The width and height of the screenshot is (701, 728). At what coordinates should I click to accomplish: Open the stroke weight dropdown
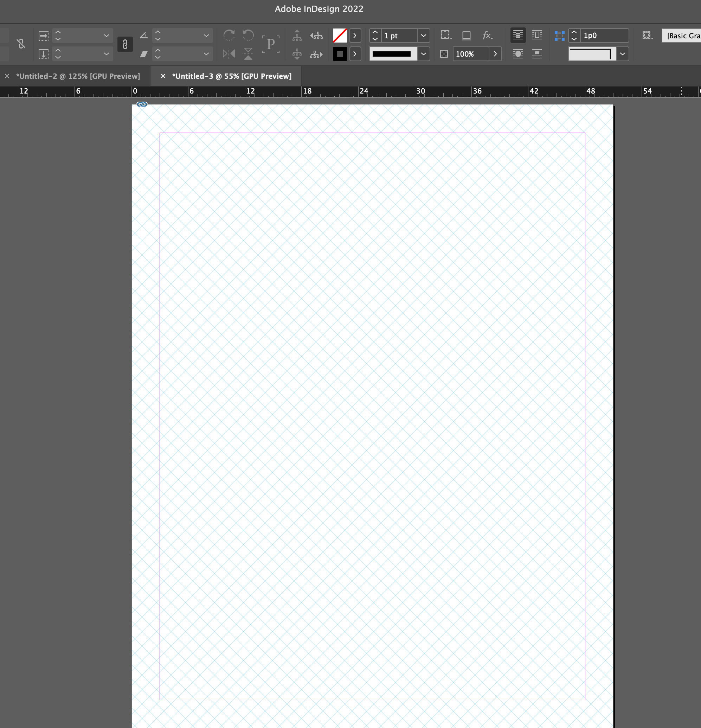coord(423,36)
